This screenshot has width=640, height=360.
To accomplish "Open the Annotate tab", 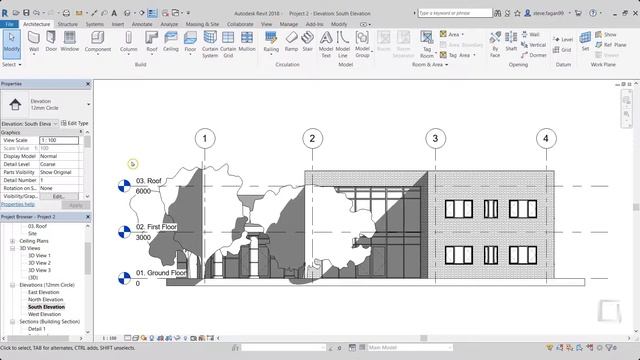I will pyautogui.click(x=142, y=24).
